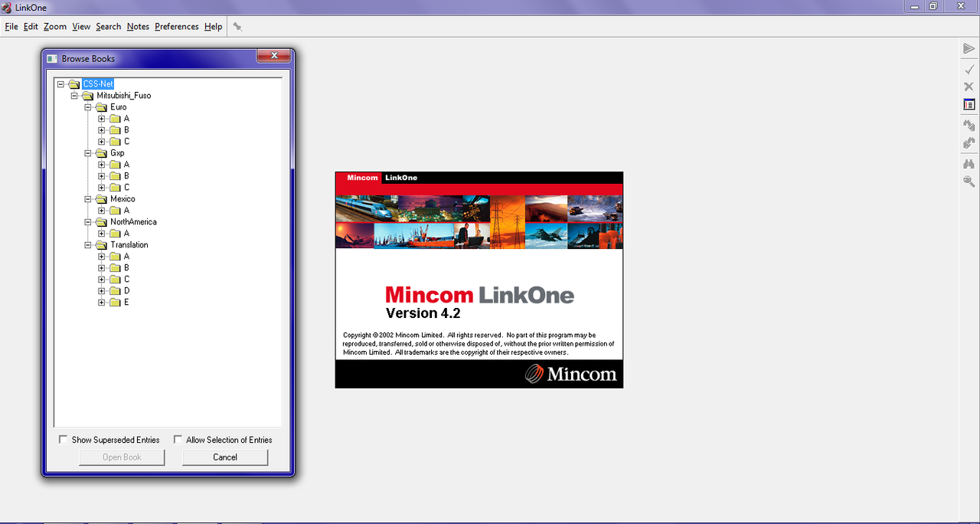Open the Search menu
Image resolution: width=980 pixels, height=524 pixels.
[108, 26]
